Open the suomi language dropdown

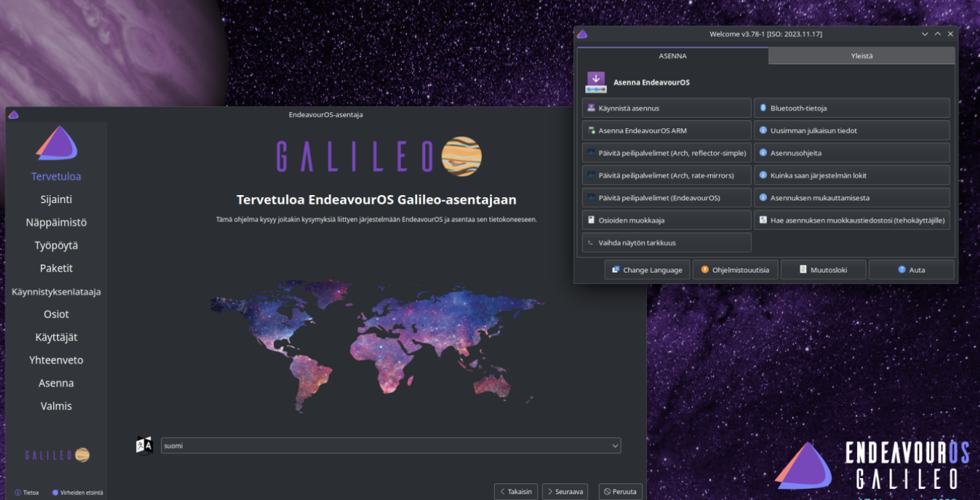[391, 445]
